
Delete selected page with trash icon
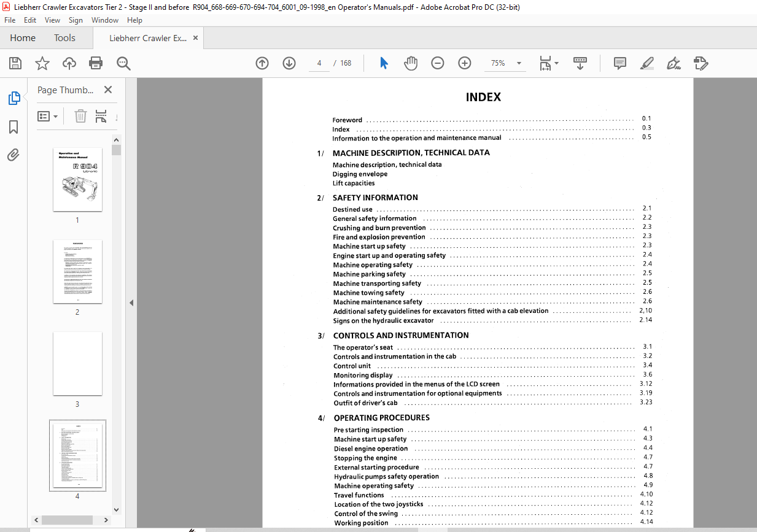(x=81, y=116)
